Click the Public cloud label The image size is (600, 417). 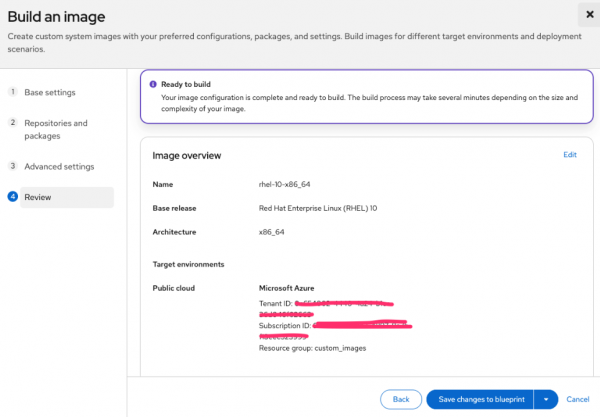coord(174,288)
